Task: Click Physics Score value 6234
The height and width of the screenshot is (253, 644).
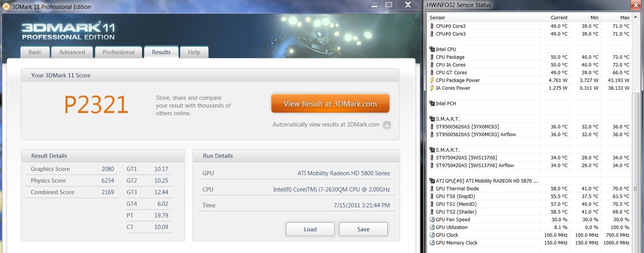Action: [108, 181]
